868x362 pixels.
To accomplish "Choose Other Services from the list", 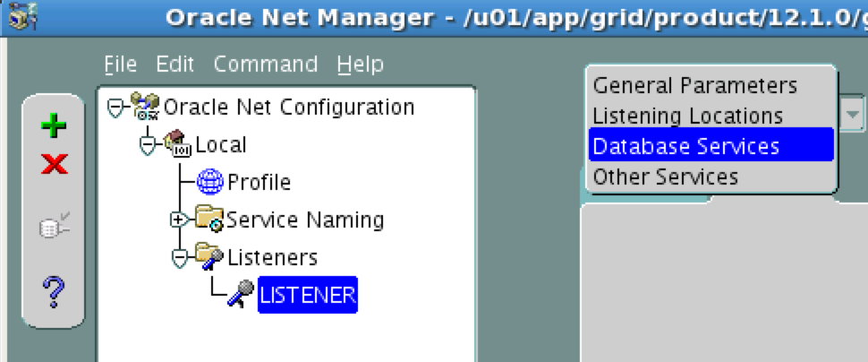I will tap(711, 177).
